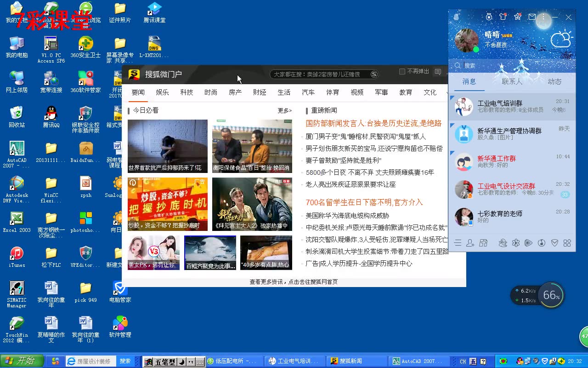The image size is (588, 368).
Task: Open the QQ documents icon in bottom bar
Action: 483,243
